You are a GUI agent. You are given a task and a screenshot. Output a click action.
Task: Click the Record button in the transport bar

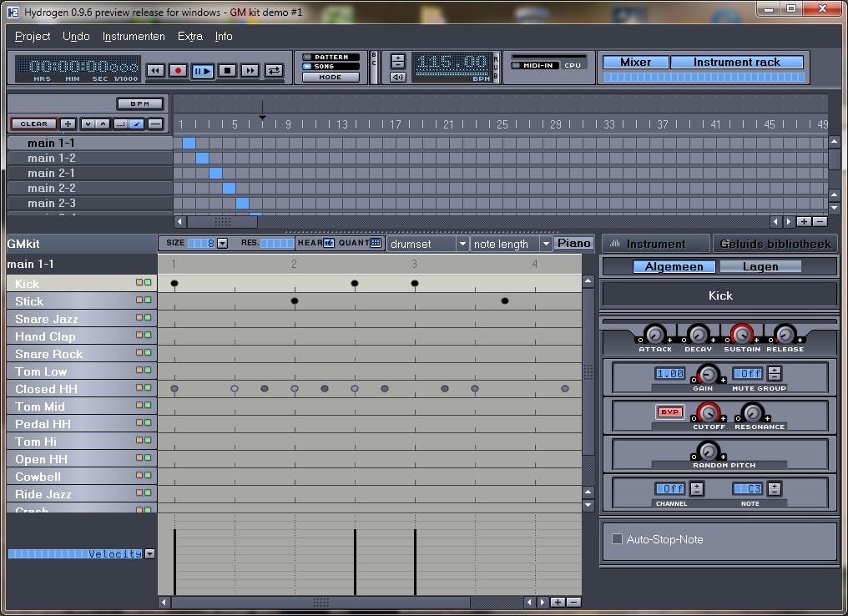179,70
